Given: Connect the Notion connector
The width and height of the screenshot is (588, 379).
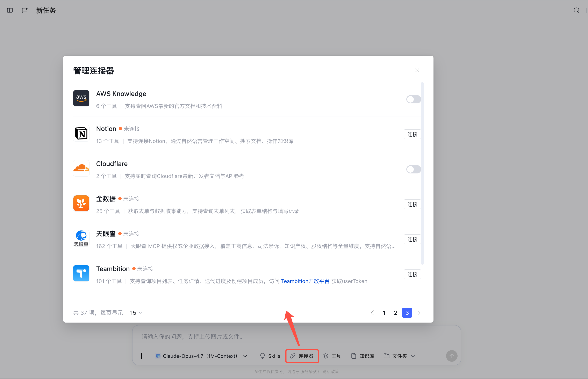Looking at the screenshot, I should [x=412, y=134].
